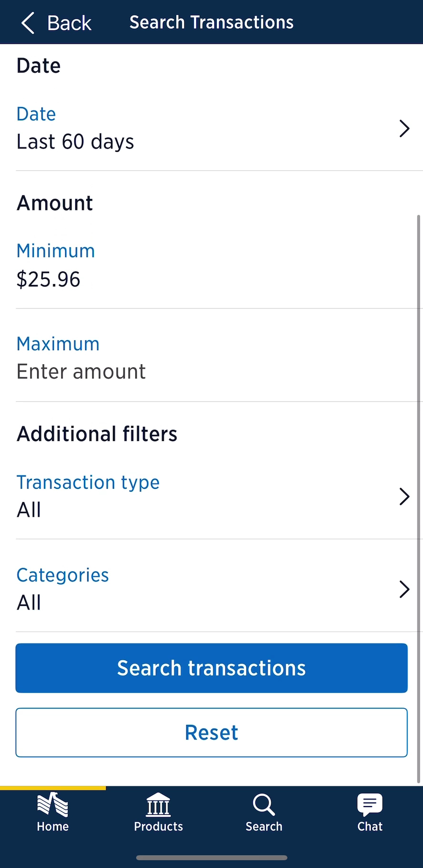Viewport: 423px width, 868px height.
Task: Tap the Maximum Enter amount field
Action: [81, 372]
